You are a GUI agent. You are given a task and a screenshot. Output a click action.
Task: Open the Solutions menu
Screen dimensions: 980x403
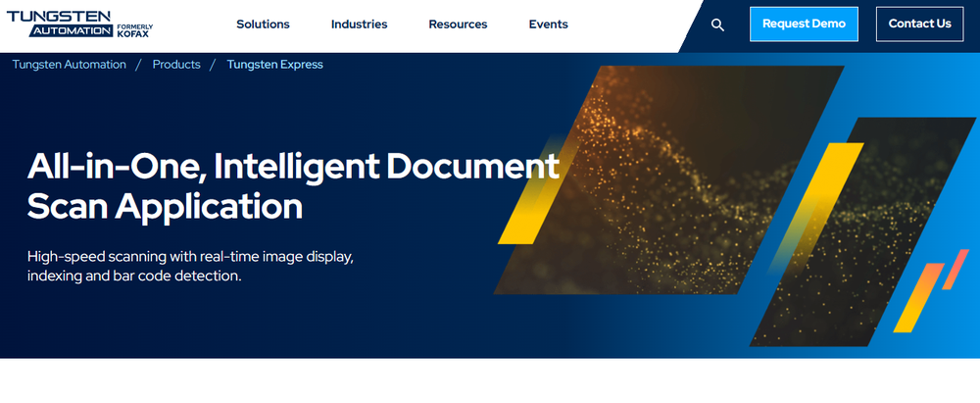point(263,25)
